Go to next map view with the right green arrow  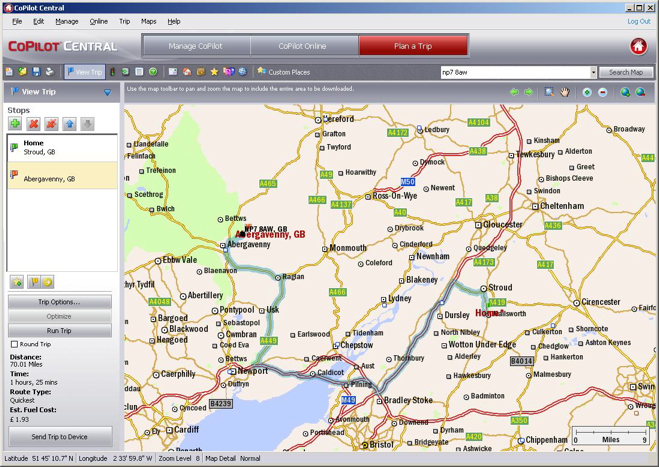[528, 92]
